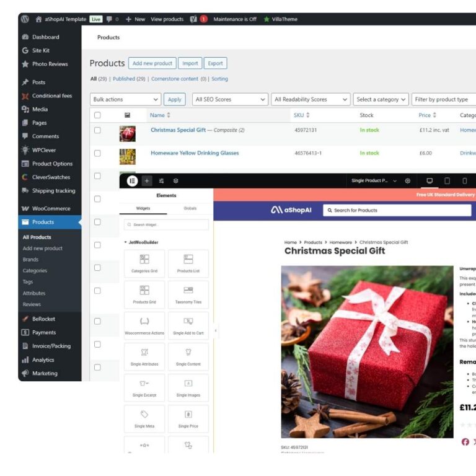
Task: Click View products in admin bar
Action: pos(167,19)
